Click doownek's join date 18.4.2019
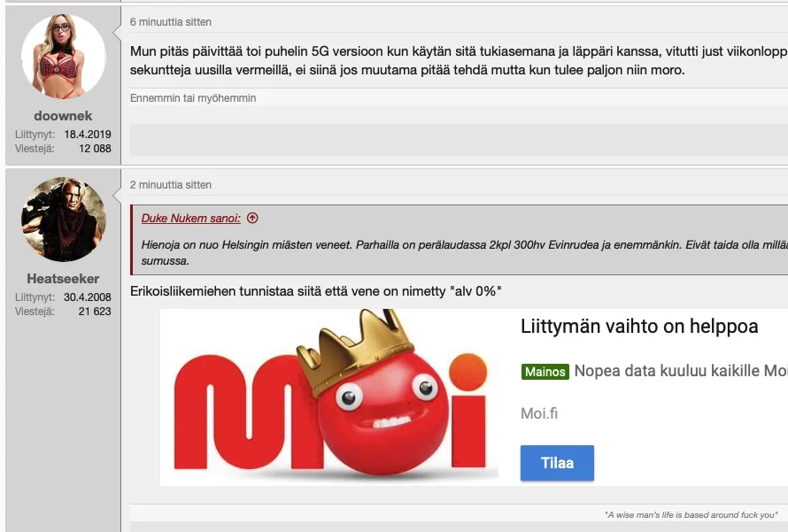This screenshot has height=532, width=788. coord(88,135)
